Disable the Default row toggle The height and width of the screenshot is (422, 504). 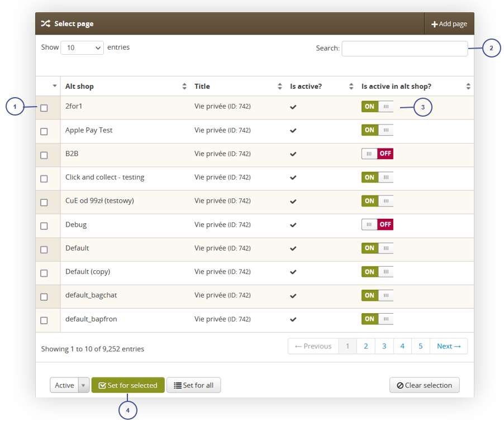pyautogui.click(x=377, y=248)
